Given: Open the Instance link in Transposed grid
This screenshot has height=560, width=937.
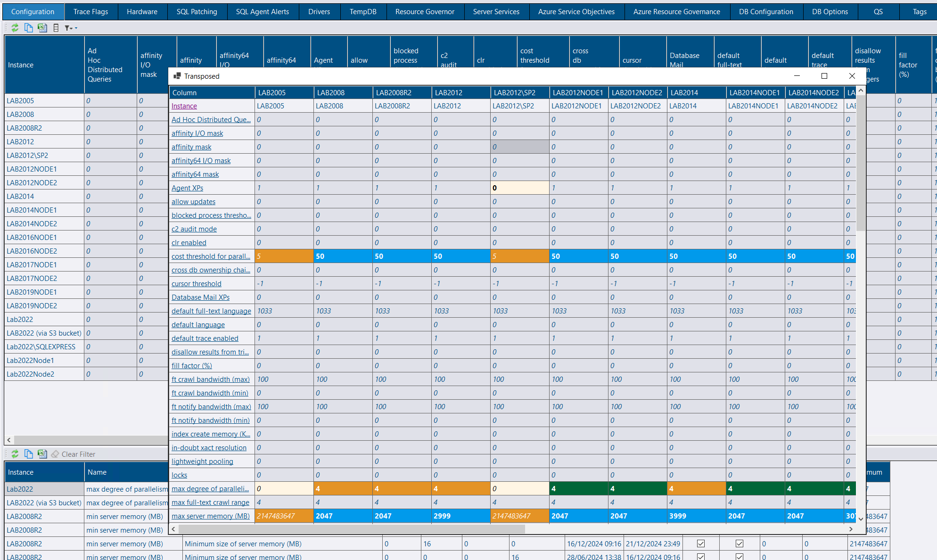Looking at the screenshot, I should [x=184, y=106].
